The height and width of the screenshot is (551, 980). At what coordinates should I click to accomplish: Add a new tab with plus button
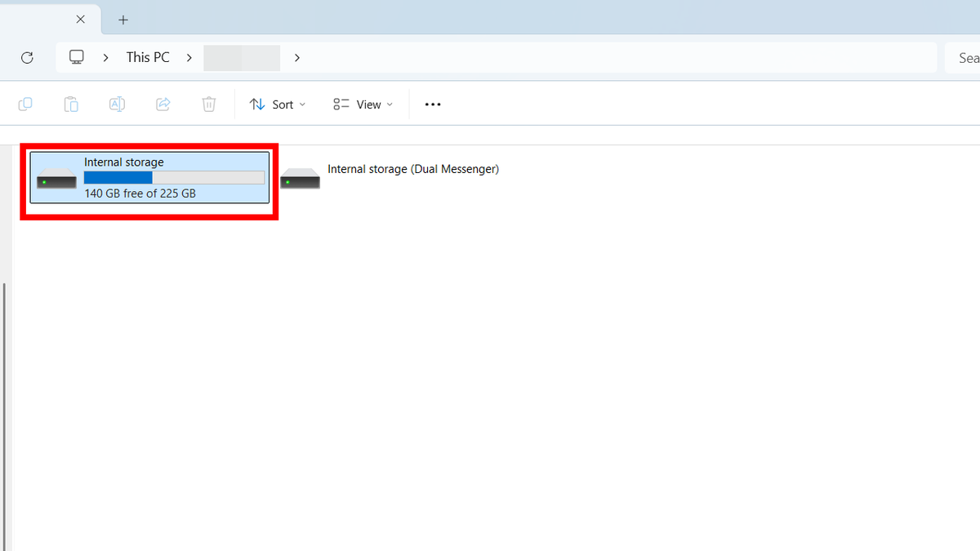pyautogui.click(x=123, y=19)
